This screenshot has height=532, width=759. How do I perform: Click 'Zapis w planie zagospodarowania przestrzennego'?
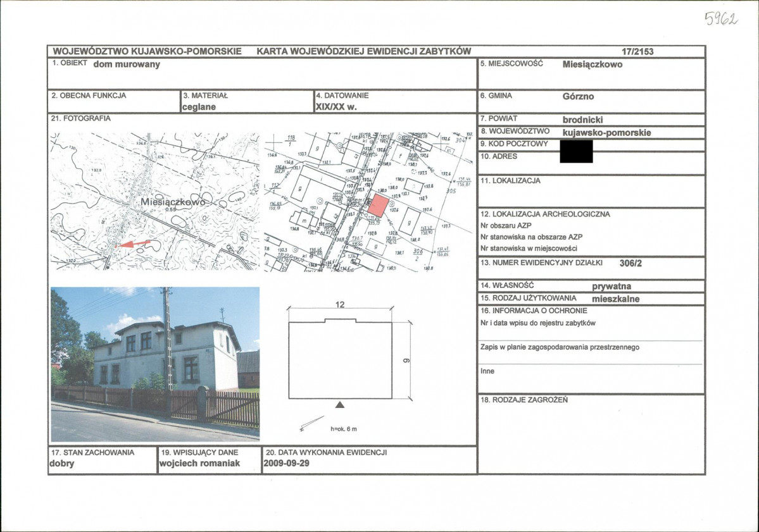coord(560,347)
